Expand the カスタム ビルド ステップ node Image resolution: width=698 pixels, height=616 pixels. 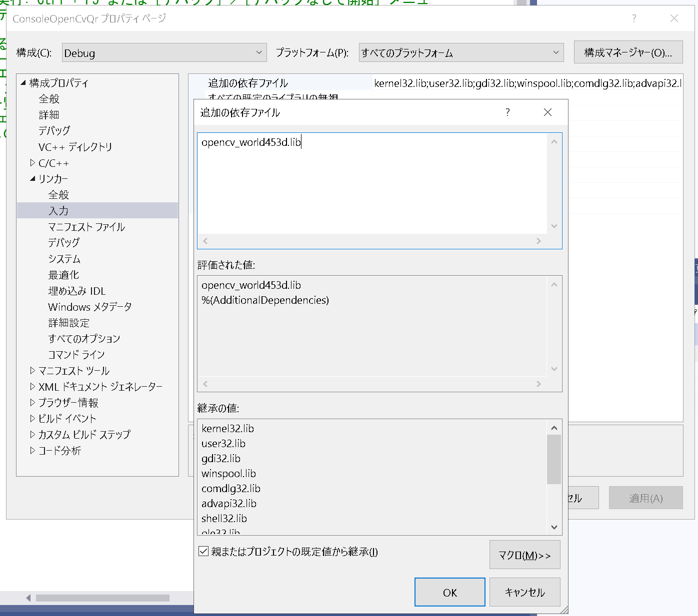pyautogui.click(x=32, y=435)
